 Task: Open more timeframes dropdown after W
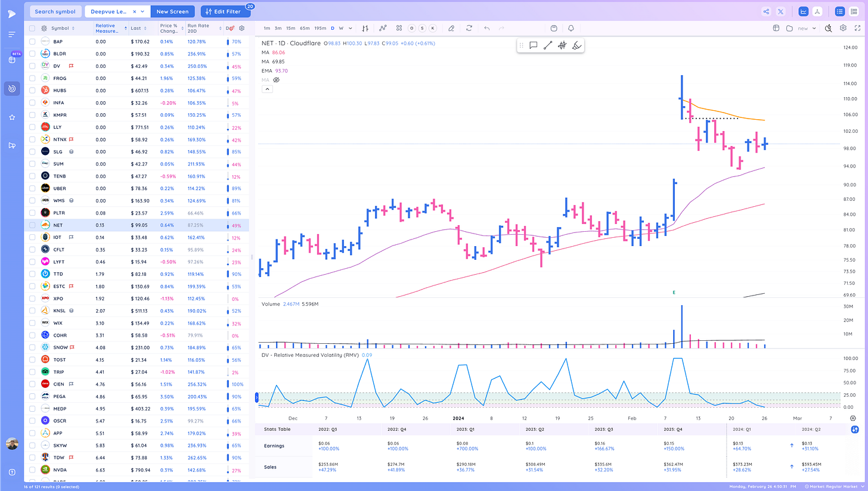tap(351, 28)
